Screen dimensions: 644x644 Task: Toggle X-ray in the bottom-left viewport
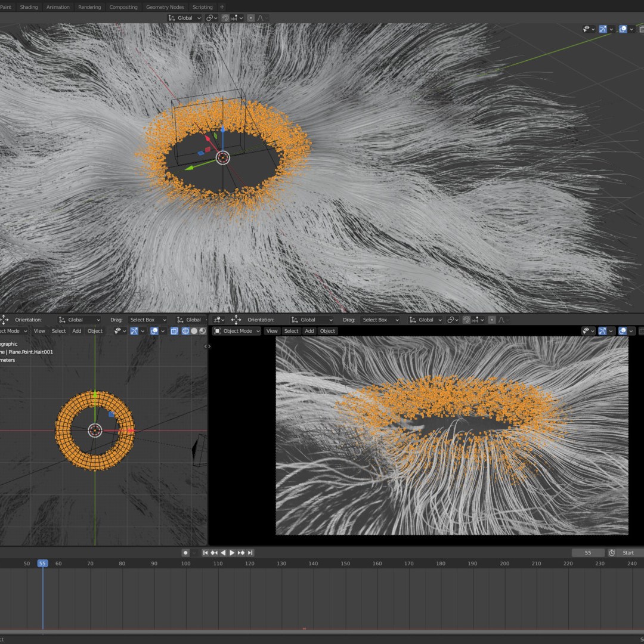point(174,331)
